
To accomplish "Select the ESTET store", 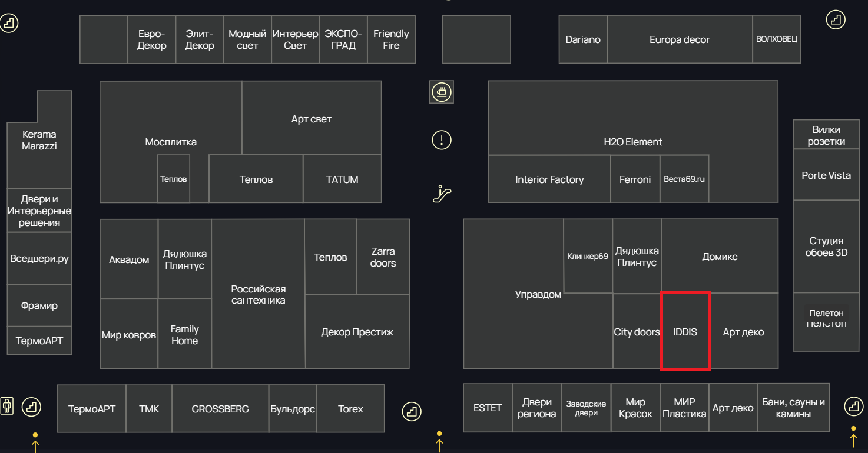I will (x=488, y=408).
